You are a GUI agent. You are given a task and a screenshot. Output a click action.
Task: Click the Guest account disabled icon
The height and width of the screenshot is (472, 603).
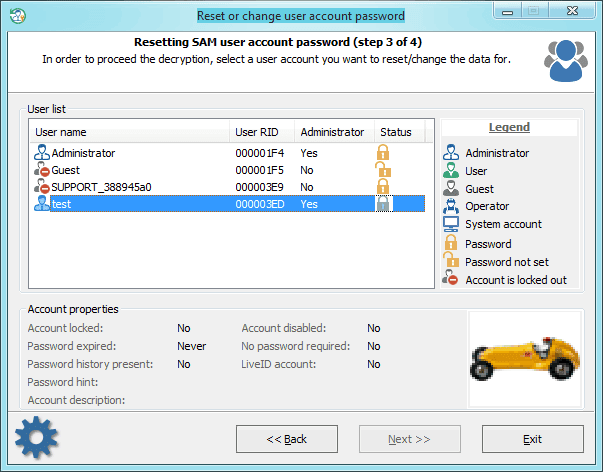click(x=42, y=170)
